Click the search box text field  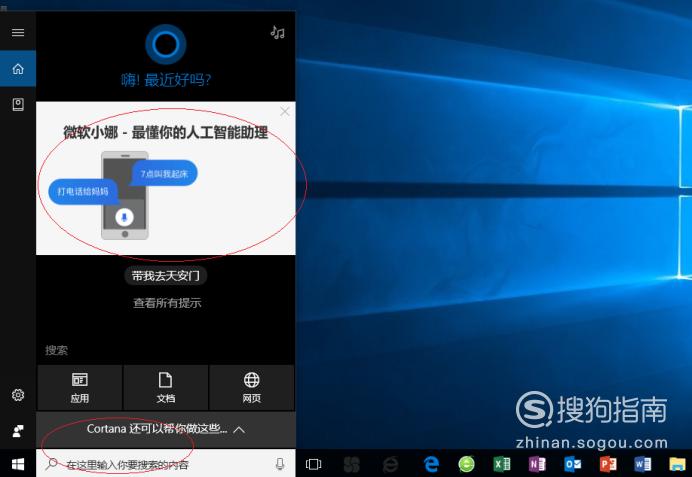[165, 463]
